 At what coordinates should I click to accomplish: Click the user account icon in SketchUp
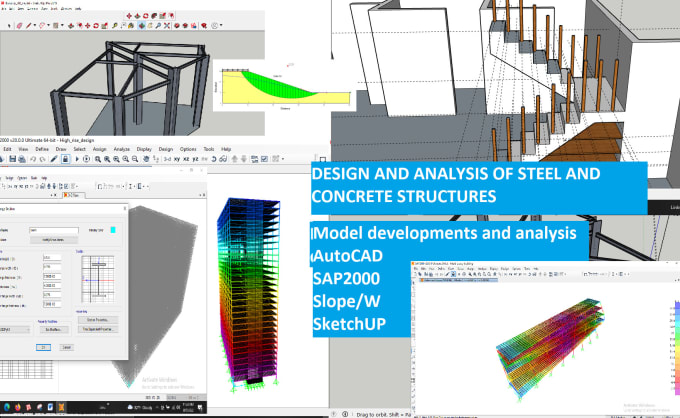[x=215, y=26]
